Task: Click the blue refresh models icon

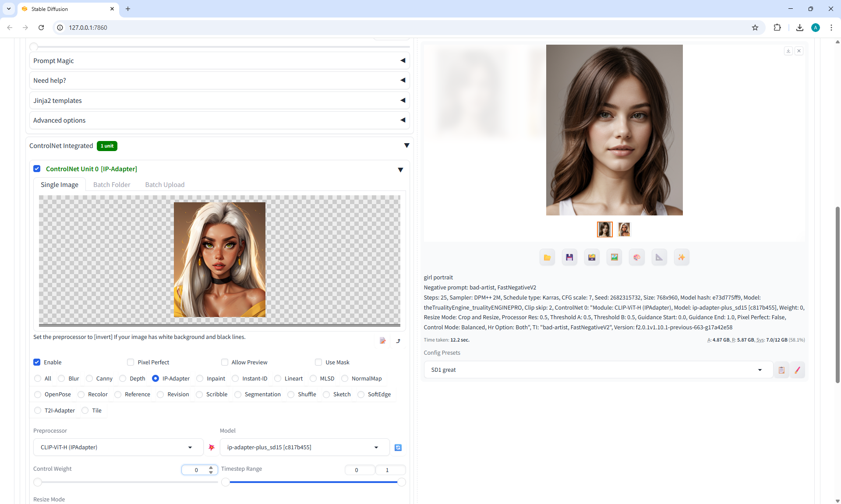Action: tap(398, 448)
